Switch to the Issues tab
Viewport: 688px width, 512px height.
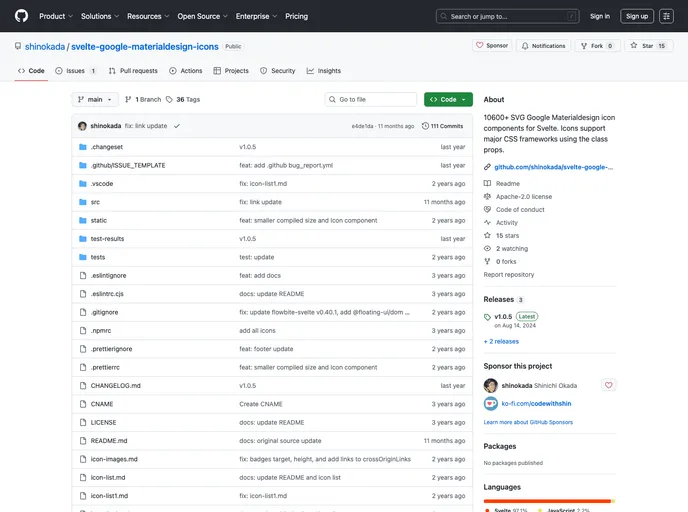coord(76,71)
